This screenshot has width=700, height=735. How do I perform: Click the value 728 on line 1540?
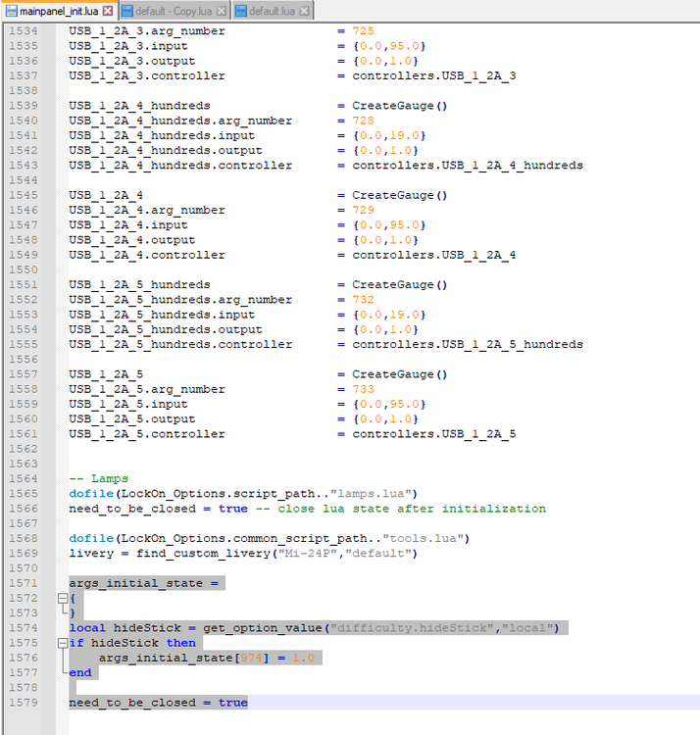coord(364,121)
